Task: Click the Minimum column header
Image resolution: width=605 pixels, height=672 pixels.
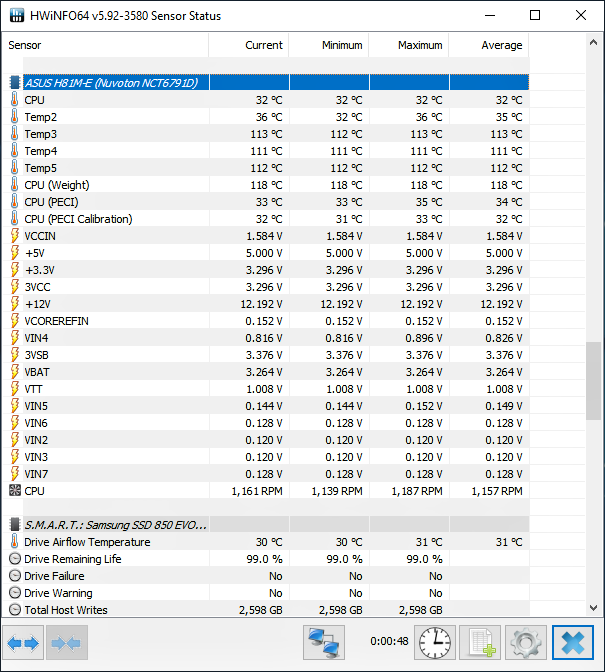Action: pos(329,45)
